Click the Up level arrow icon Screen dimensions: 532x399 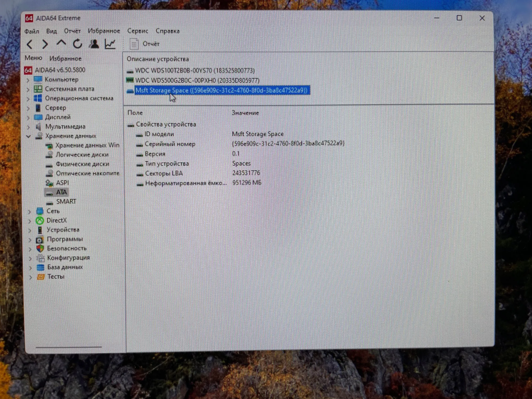61,44
